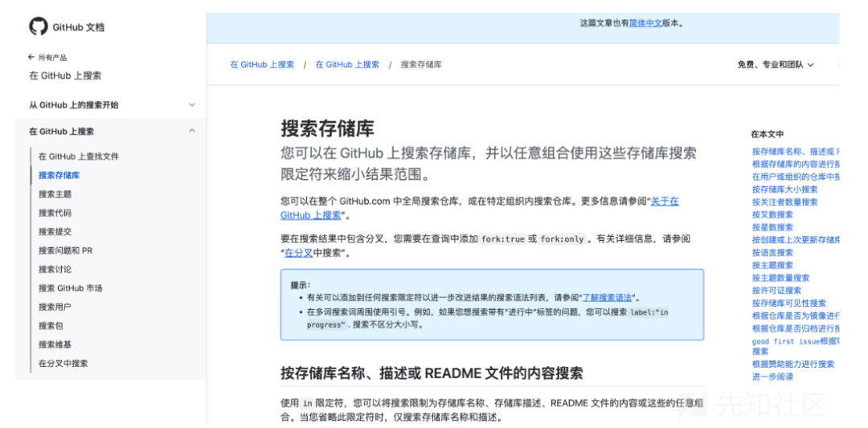Click the 搜索存储库 main page heading

click(x=328, y=128)
